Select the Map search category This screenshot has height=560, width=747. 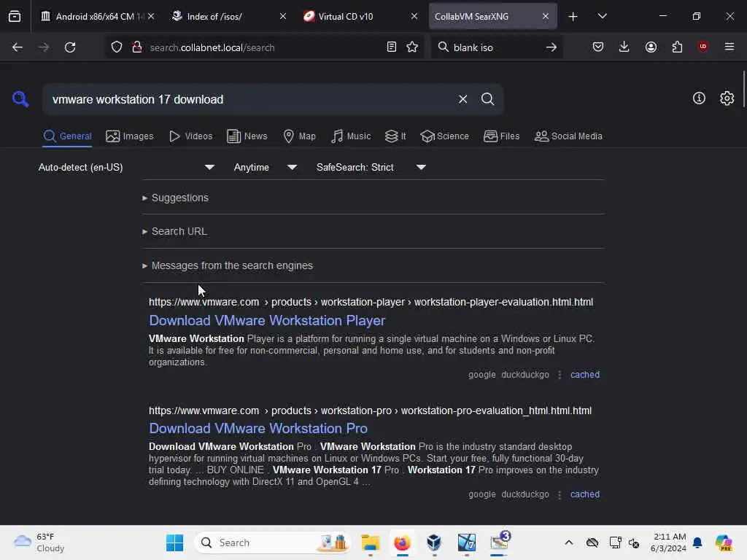(x=299, y=136)
